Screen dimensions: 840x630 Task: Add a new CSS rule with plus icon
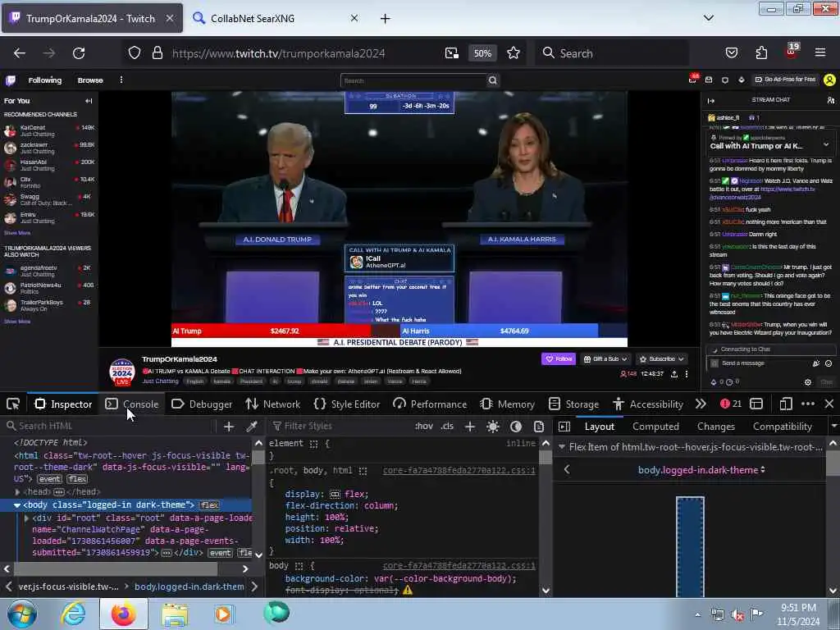[x=470, y=427]
